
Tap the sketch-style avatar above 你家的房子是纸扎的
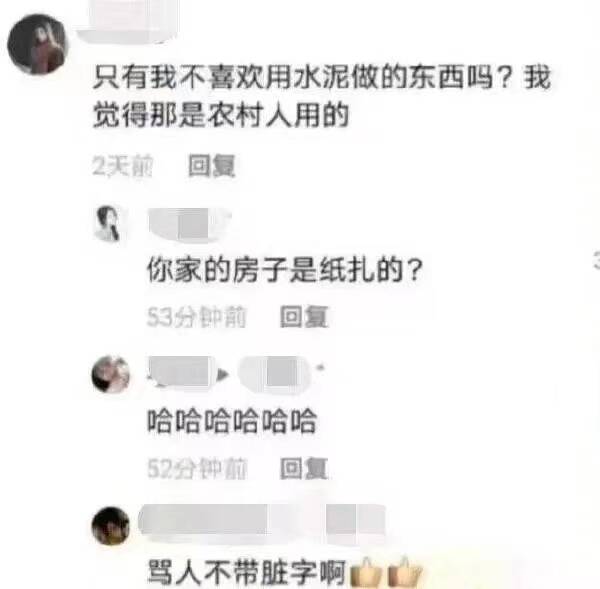pos(109,224)
